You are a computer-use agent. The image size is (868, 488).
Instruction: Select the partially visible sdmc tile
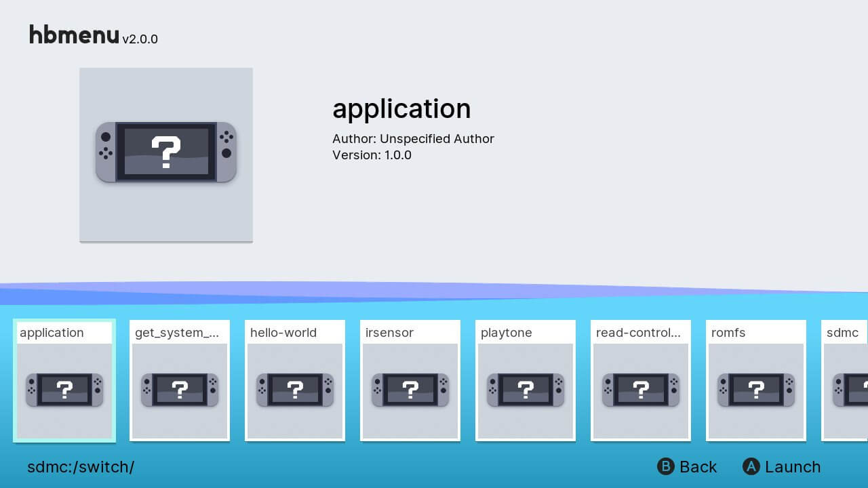[845, 380]
